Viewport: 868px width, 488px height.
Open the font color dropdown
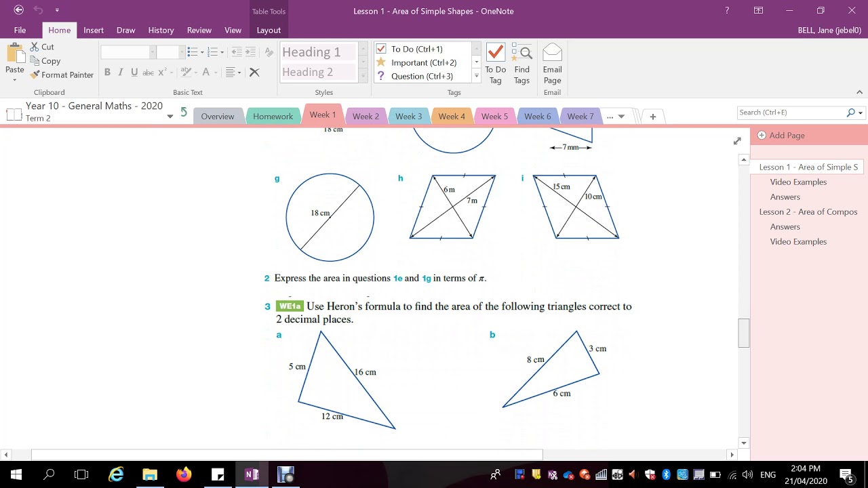216,73
